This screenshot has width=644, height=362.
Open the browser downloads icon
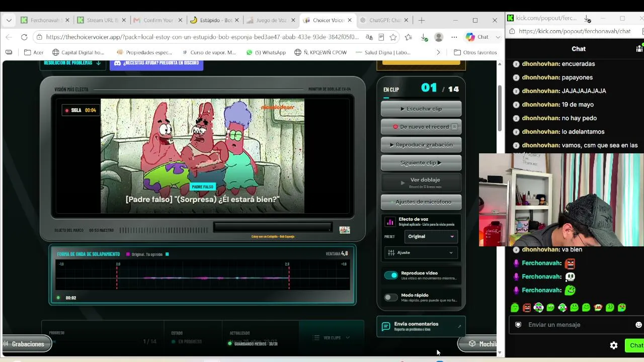(x=424, y=37)
